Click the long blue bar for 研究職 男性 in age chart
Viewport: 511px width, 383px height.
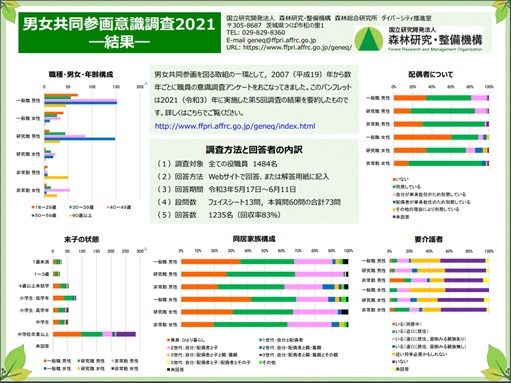80,139
